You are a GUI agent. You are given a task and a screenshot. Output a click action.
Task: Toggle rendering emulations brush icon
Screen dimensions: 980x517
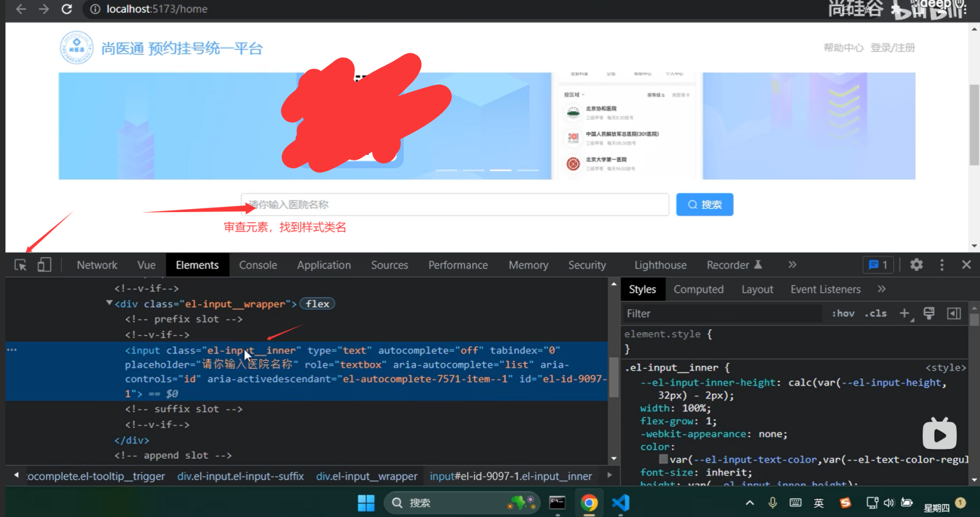coord(929,313)
